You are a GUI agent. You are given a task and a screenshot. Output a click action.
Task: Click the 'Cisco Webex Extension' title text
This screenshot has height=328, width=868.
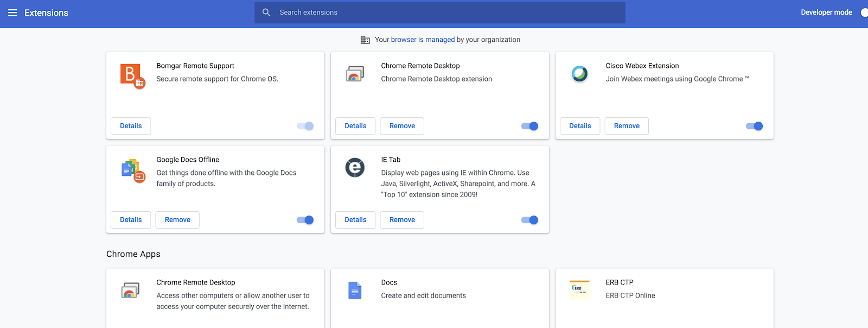pos(642,66)
